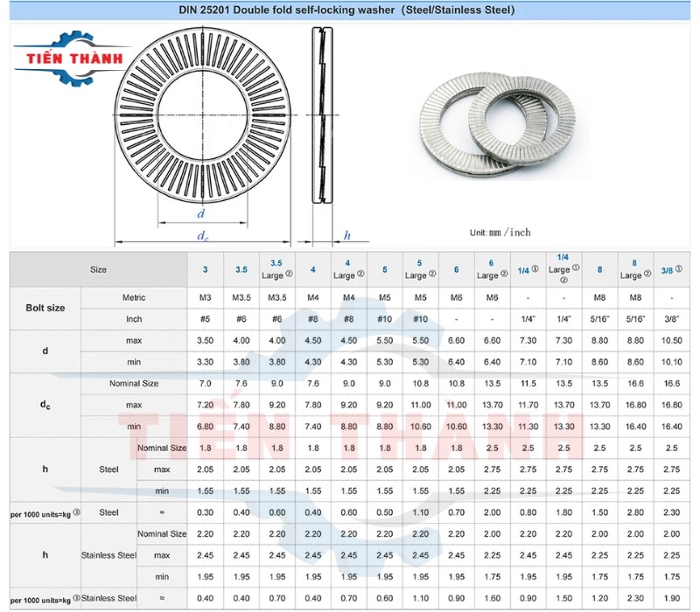Open the stainless washers product photo
Screen dimensions: 700x612
coord(498,125)
